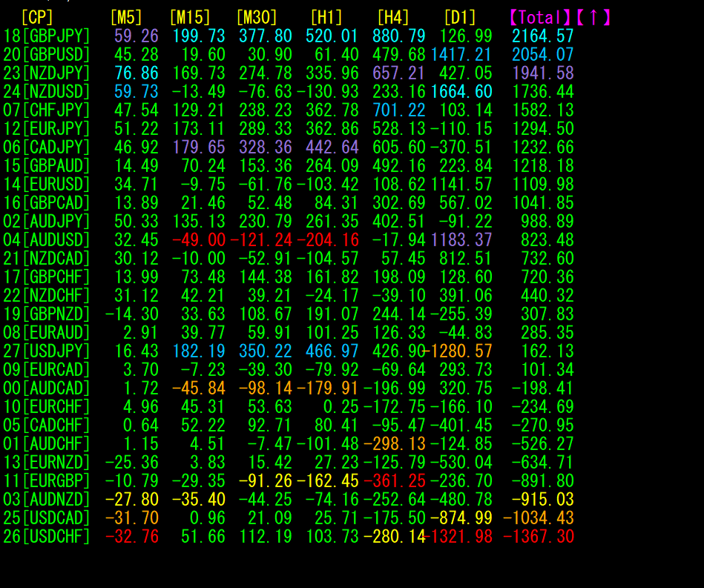The image size is (704, 588).
Task: Select the 04[AUDUSD] row label
Action: (x=47, y=240)
